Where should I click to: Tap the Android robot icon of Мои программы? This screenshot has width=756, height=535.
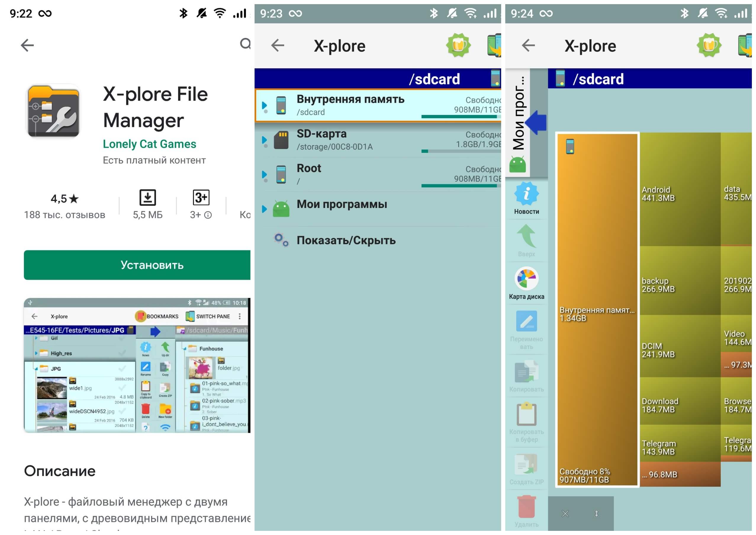pyautogui.click(x=281, y=209)
